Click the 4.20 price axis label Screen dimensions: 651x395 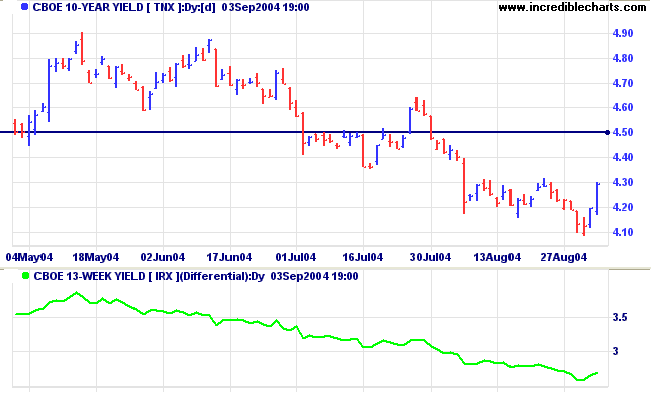click(x=623, y=207)
